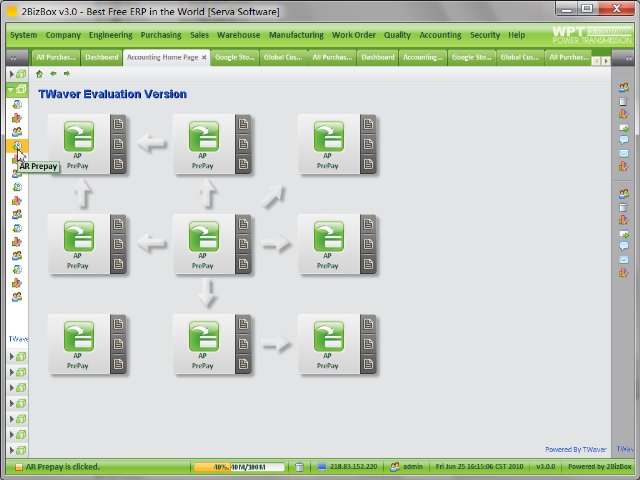Image resolution: width=640 pixels, height=480 pixels.
Task: Click trash can in upper right sidebar group
Action: coord(624,101)
